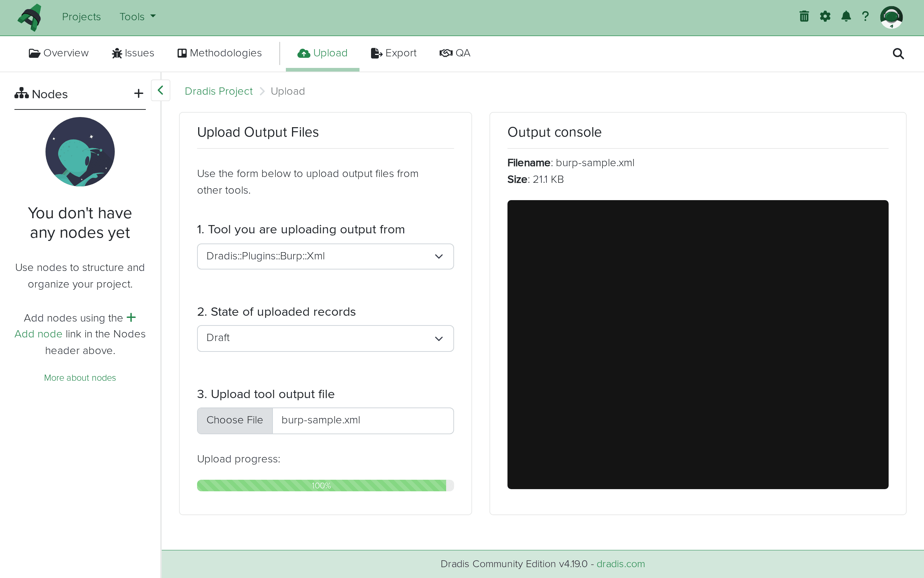Go to the Overview tab
Image resolution: width=924 pixels, height=578 pixels.
(x=58, y=53)
